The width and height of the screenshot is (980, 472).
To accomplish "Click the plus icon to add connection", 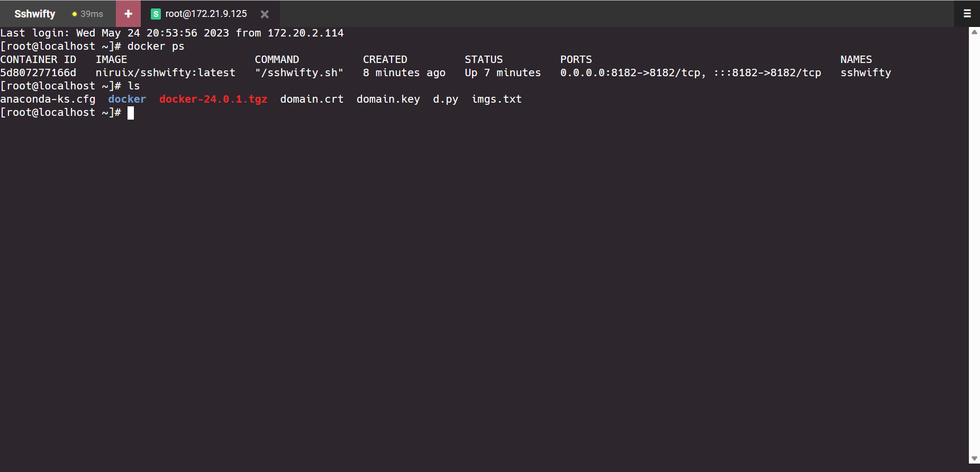I will [x=128, y=14].
